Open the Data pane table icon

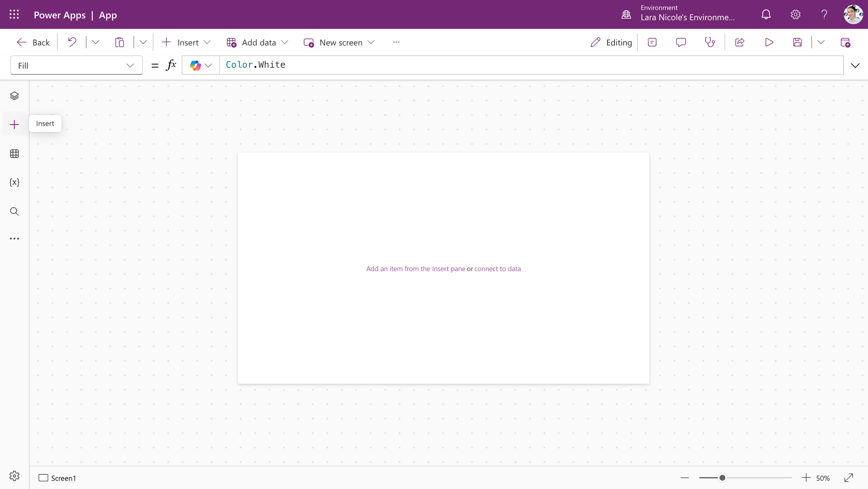click(x=14, y=154)
